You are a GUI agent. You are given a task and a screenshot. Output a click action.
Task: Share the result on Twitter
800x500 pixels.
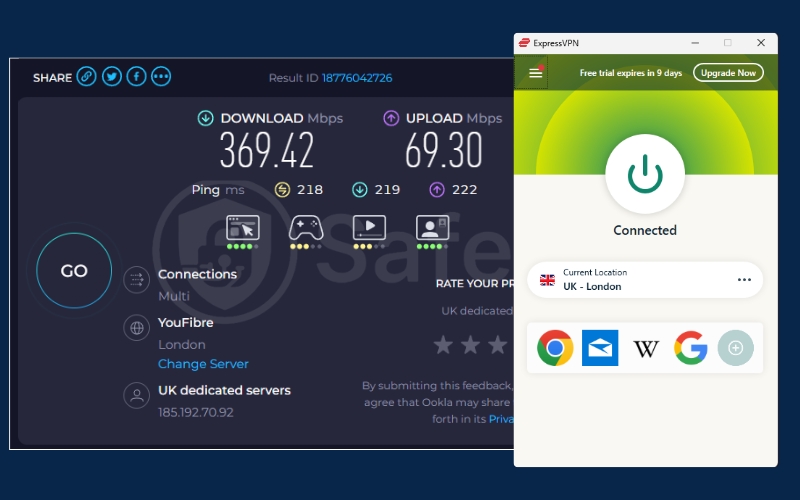tap(112, 77)
